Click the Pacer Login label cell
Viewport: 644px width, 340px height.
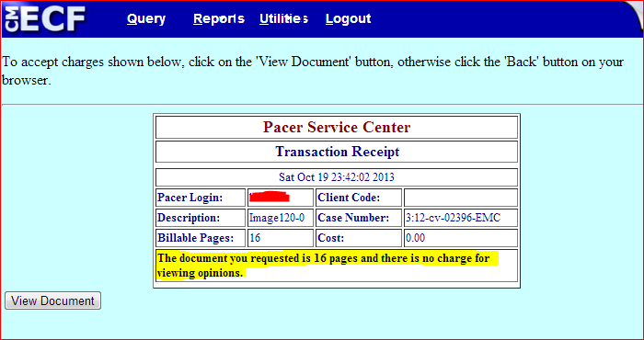pos(201,198)
